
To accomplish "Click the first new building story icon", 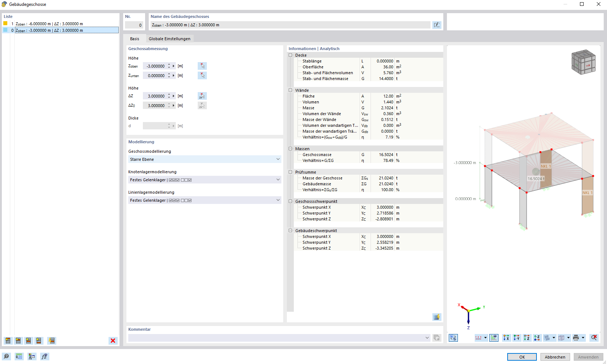I will [8, 341].
